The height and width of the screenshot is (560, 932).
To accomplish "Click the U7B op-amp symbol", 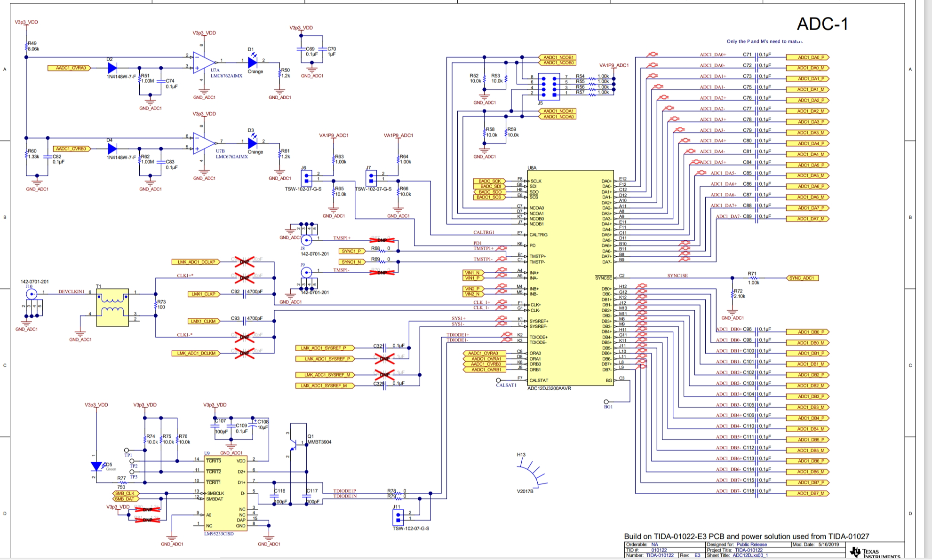I will click(203, 142).
